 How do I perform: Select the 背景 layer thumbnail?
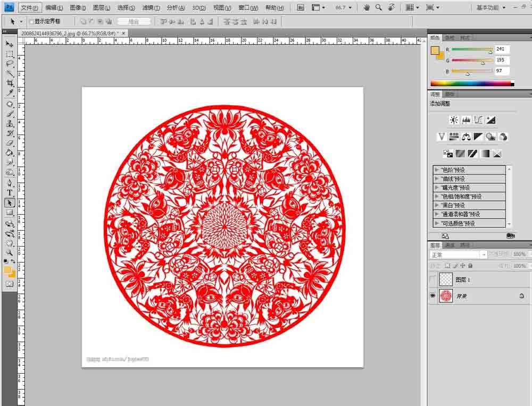(x=446, y=295)
